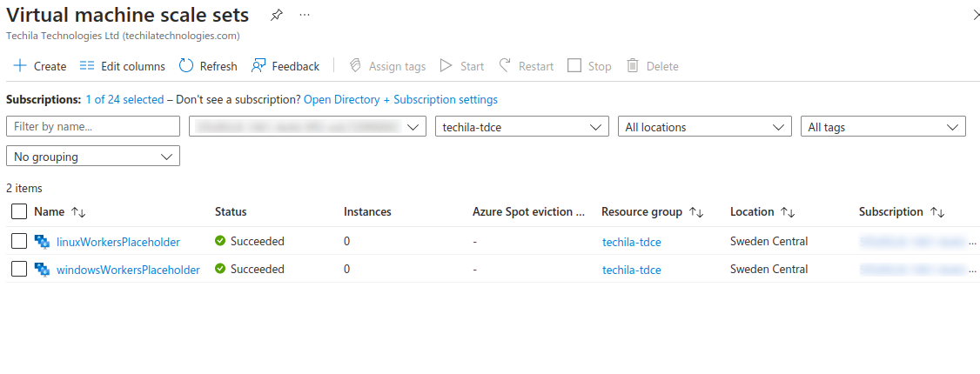Open Directory + Subscription settings link
Viewport: 980px width, 374px height.
click(400, 100)
